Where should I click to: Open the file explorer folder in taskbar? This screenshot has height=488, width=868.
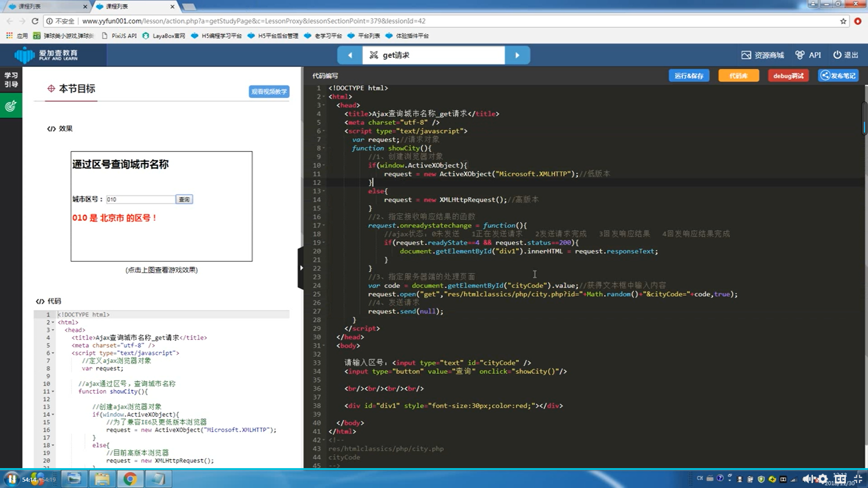(x=102, y=479)
